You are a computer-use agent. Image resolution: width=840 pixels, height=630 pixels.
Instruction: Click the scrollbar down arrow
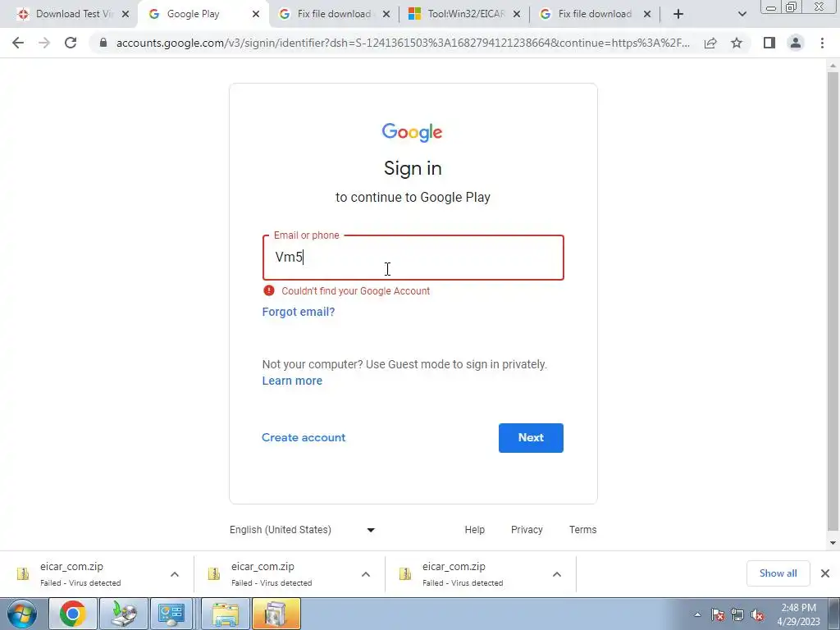click(833, 543)
